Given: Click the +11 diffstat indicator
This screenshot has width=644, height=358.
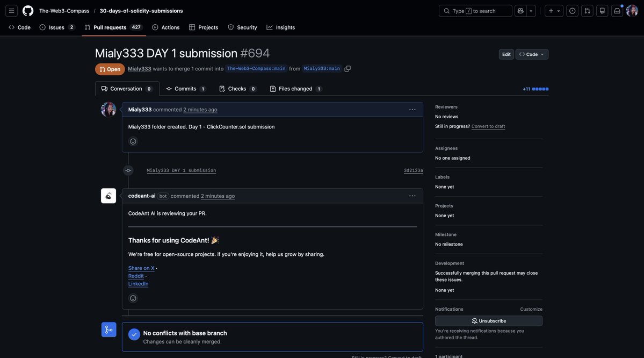Looking at the screenshot, I should point(535,89).
